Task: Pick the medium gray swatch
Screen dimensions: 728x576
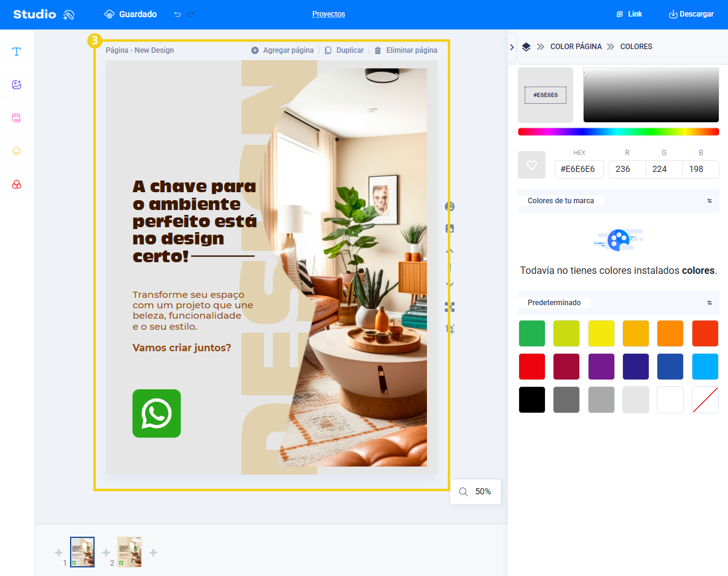Action: coord(601,400)
